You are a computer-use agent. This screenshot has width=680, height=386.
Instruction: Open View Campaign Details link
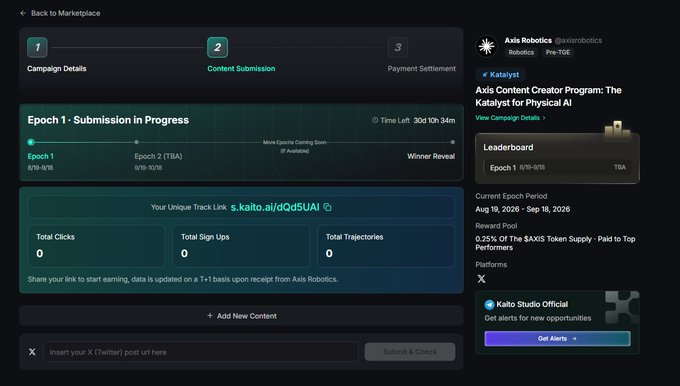(x=510, y=118)
